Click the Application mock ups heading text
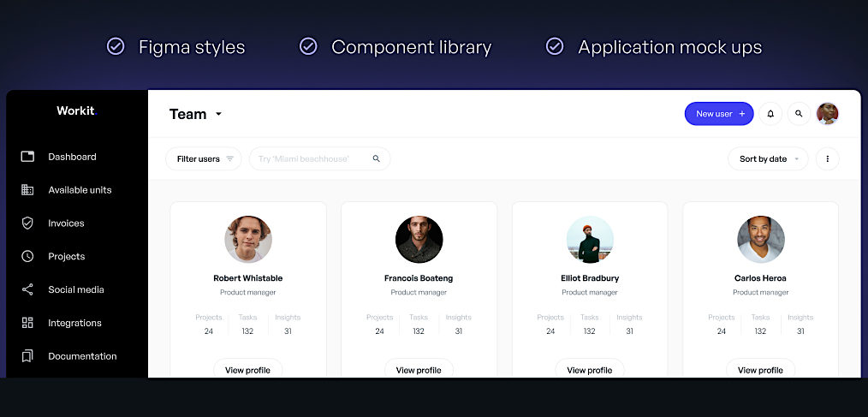This screenshot has height=417, width=868. pos(669,47)
